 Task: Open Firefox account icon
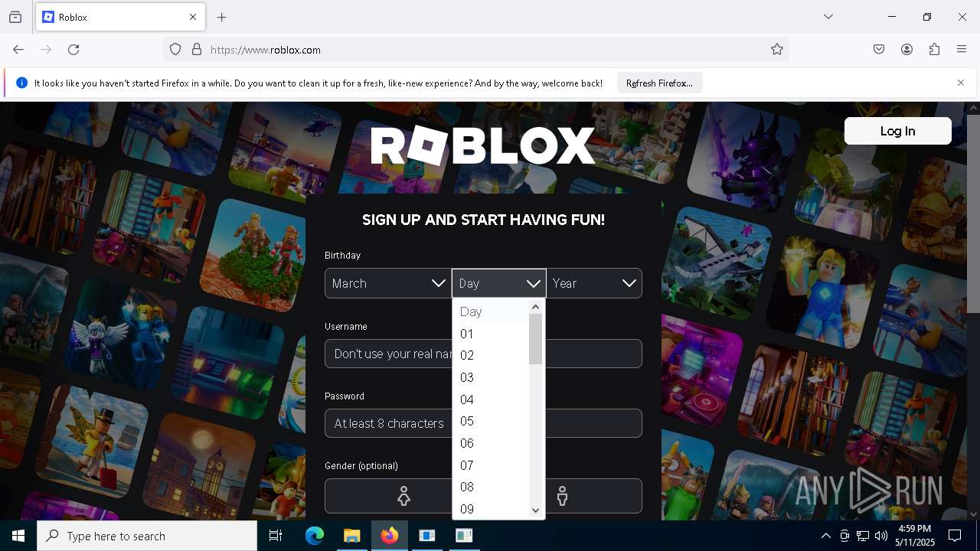[906, 50]
